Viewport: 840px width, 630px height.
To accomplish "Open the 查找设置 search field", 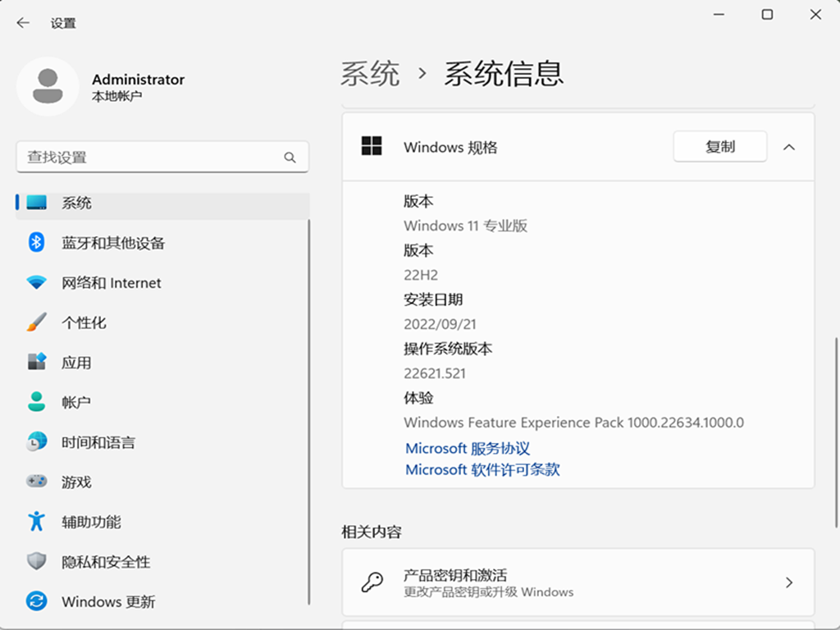I will point(162,157).
